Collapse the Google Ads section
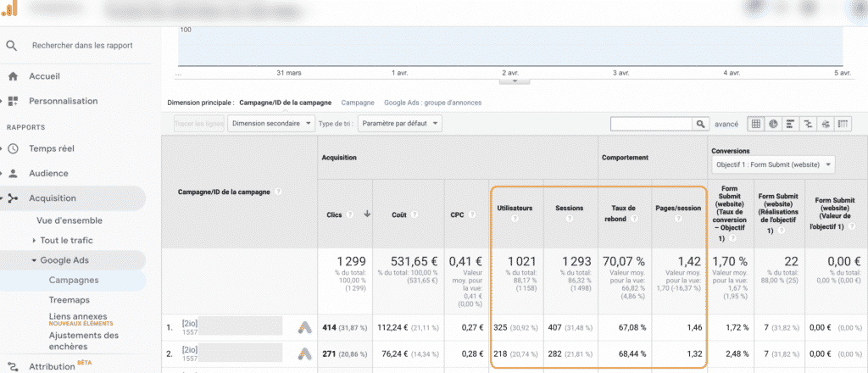This screenshot has height=373, width=868. [x=64, y=260]
